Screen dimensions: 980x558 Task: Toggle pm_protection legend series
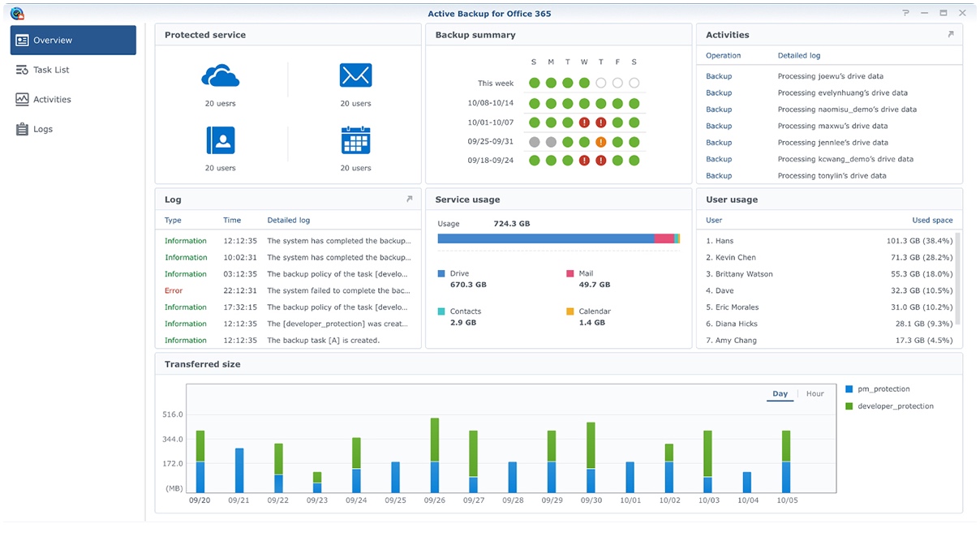pos(883,389)
